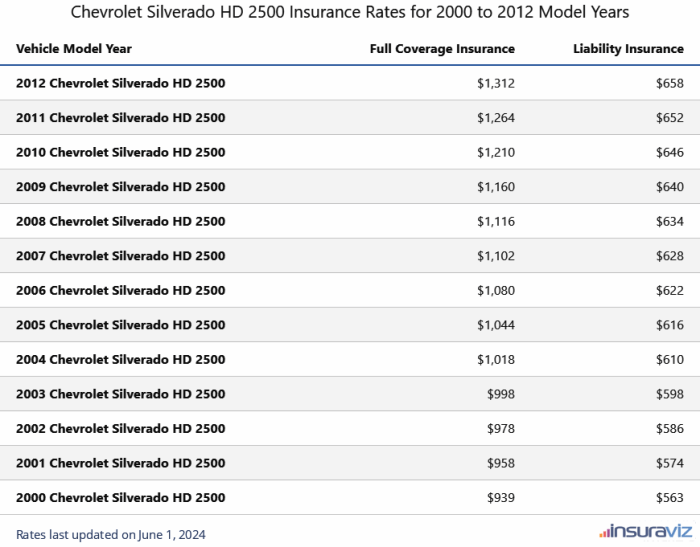Click the 2009 Chevrolet Silverado HD 2500 label

120,187
